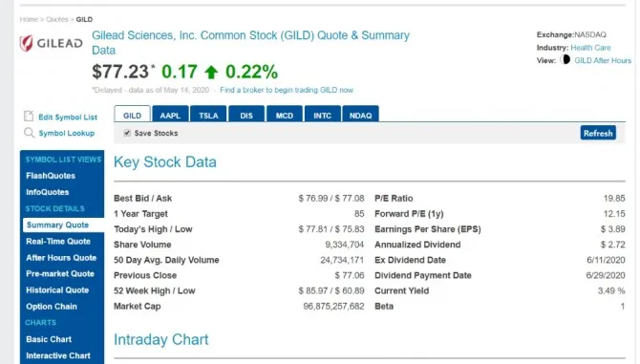Open the NDAQ tab
The width and height of the screenshot is (640, 364).
pos(360,114)
